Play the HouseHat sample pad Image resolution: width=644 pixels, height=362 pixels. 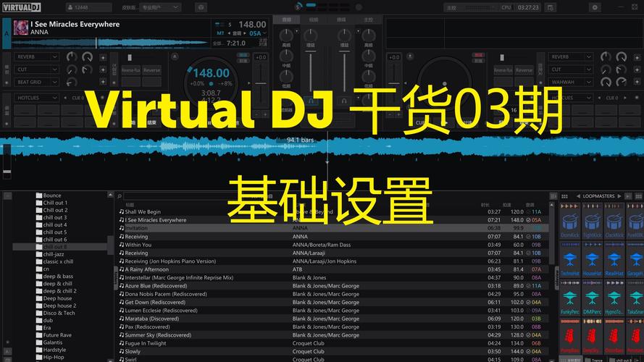tap(593, 259)
